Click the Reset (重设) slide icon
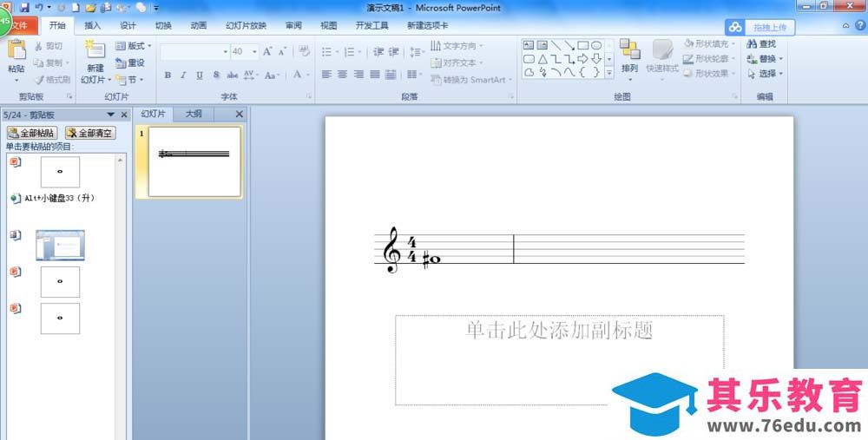 pyautogui.click(x=121, y=63)
